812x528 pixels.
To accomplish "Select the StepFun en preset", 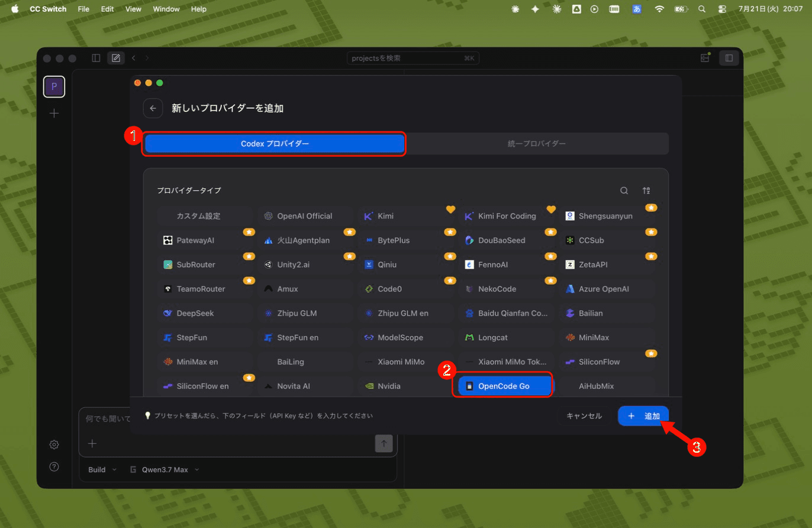I will click(305, 337).
